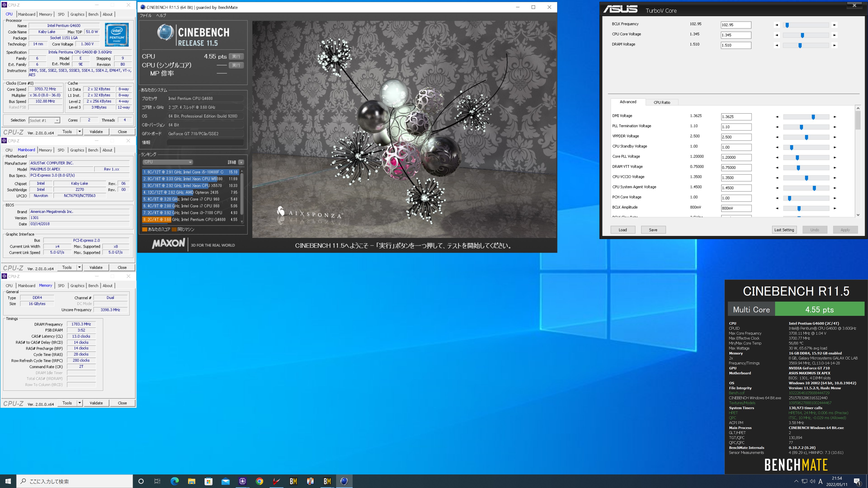Image resolution: width=868 pixels, height=488 pixels.
Task: Click the Windows taskbar search box
Action: 74,481
